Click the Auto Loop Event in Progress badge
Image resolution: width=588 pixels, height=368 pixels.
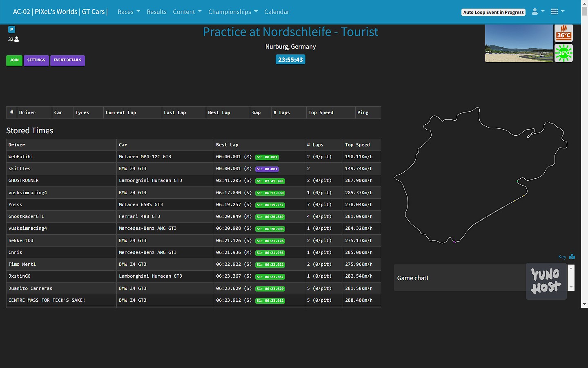coord(493,12)
